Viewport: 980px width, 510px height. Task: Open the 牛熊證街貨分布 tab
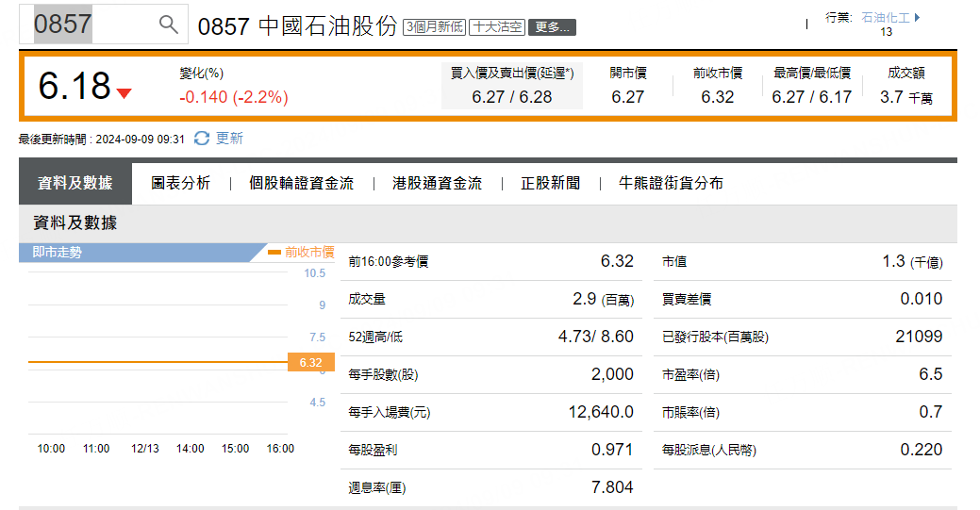[671, 183]
